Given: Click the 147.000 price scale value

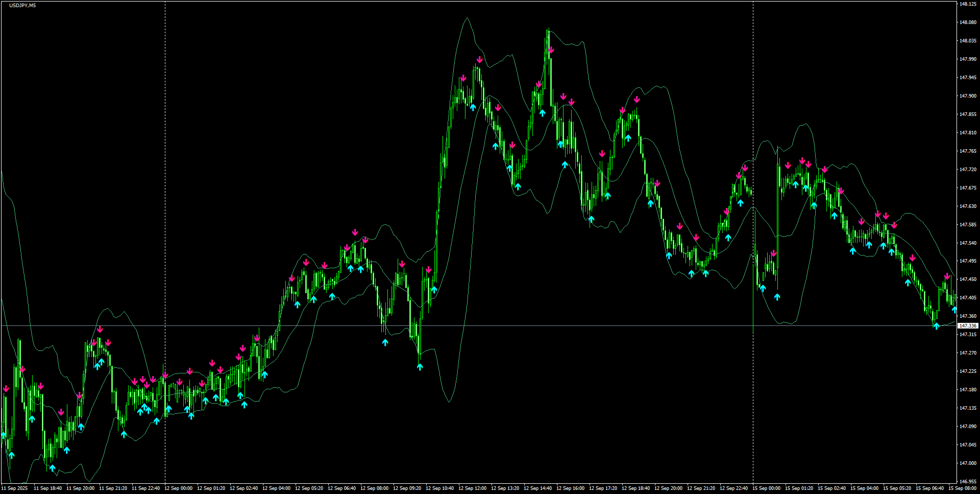Looking at the screenshot, I should [968, 463].
